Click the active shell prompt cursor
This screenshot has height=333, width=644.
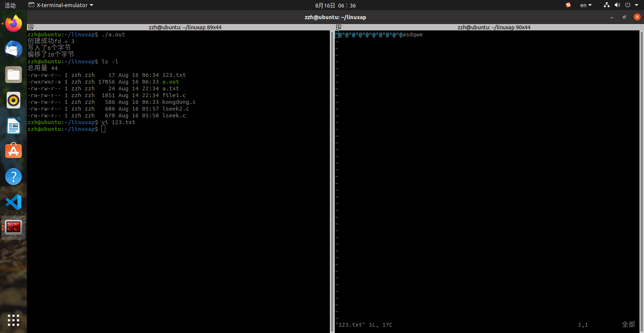tap(103, 129)
